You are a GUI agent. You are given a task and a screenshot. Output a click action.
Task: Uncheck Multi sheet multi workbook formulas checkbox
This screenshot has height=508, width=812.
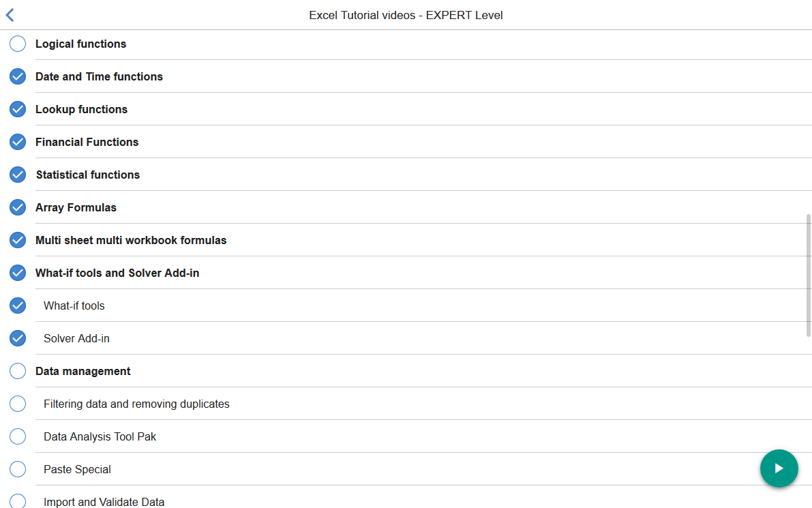pos(18,240)
